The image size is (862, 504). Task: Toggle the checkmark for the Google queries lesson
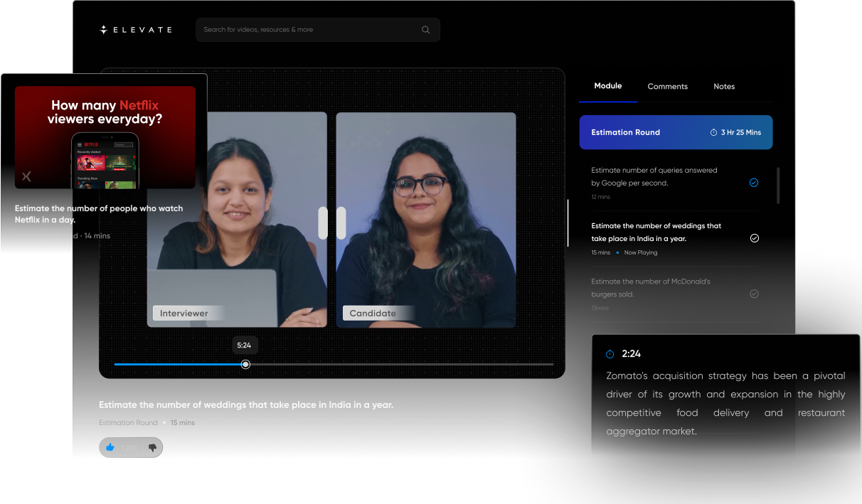click(754, 183)
